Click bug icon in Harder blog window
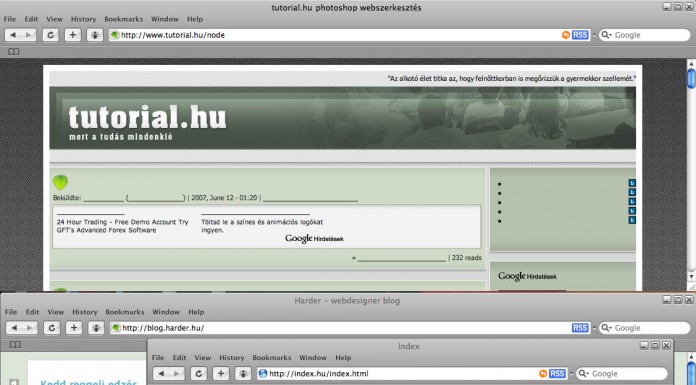Image resolution: width=696 pixels, height=385 pixels. point(96,328)
